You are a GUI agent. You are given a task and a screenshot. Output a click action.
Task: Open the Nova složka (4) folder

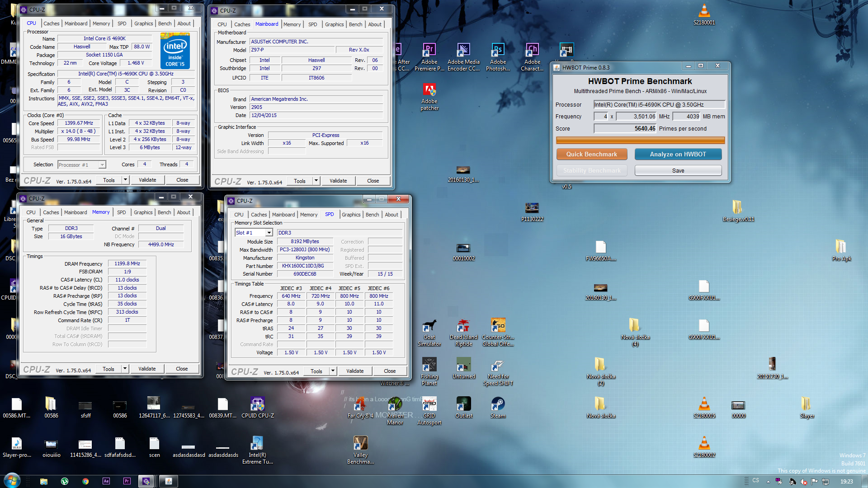[635, 333]
